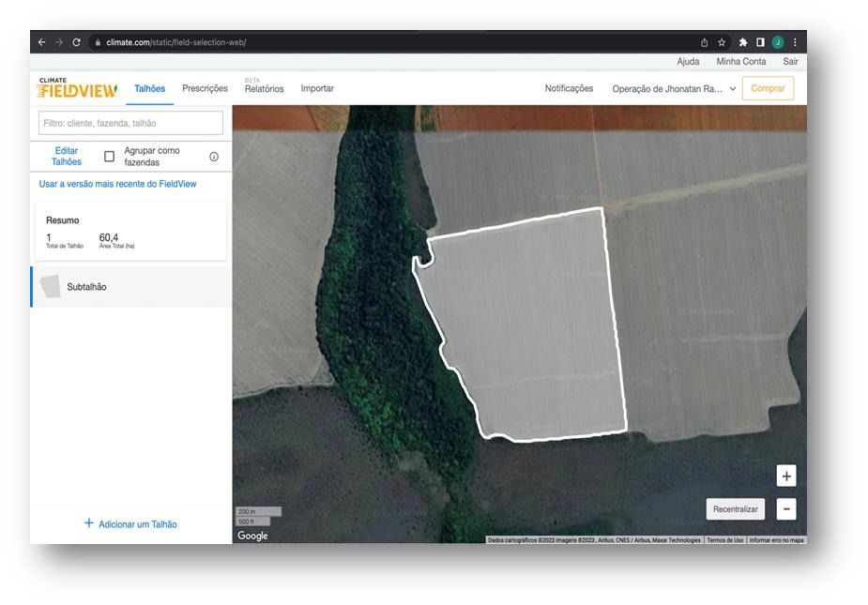
Task: Zoom out on map with minus button
Action: (786, 509)
